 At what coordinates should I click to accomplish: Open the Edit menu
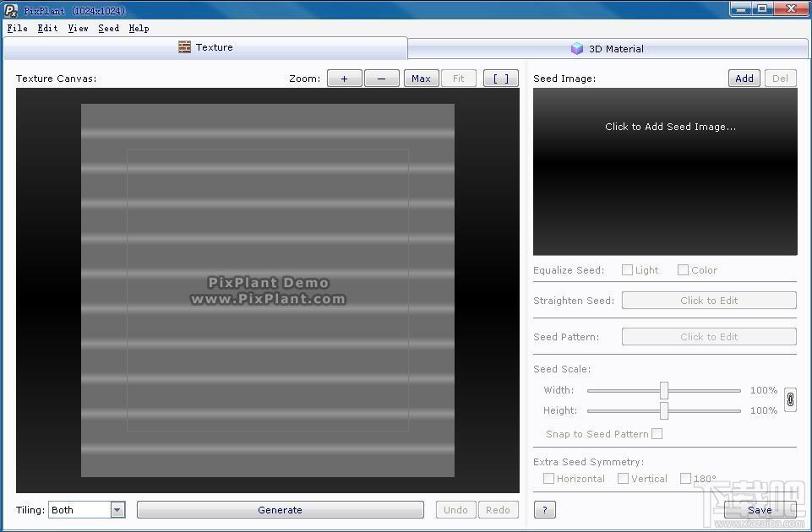pyautogui.click(x=47, y=28)
